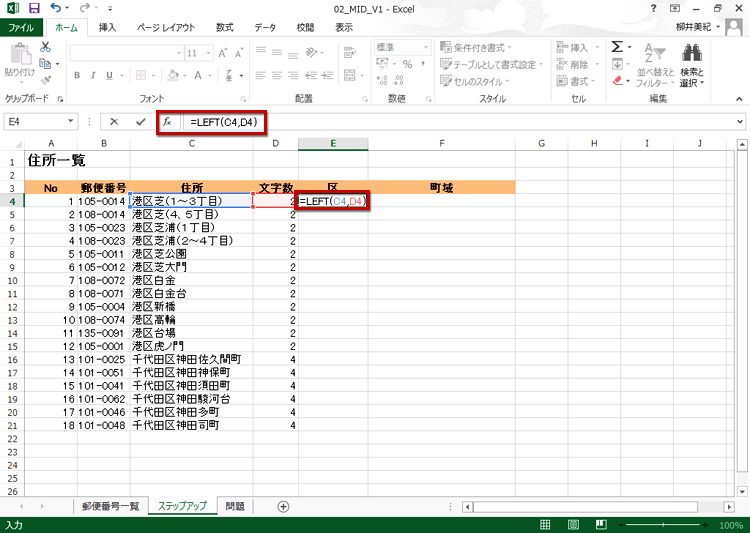The width and height of the screenshot is (750, 533).
Task: Select column F header
Action: tap(441, 143)
